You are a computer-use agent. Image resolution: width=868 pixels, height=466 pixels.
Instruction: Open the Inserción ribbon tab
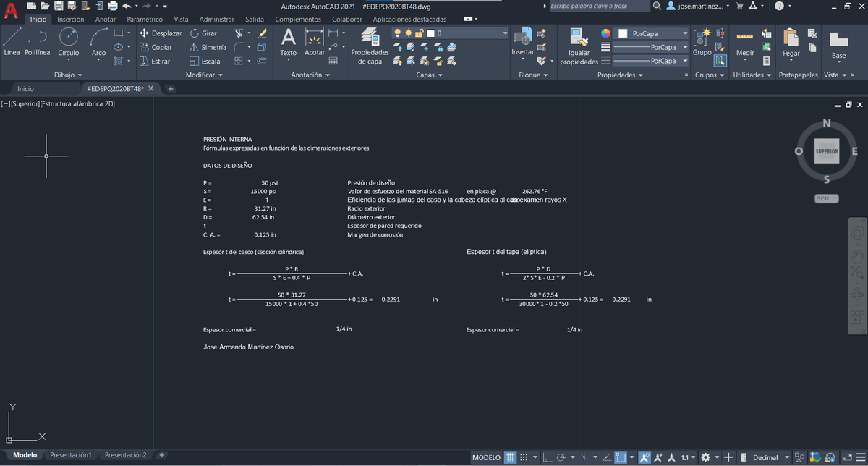click(x=70, y=19)
